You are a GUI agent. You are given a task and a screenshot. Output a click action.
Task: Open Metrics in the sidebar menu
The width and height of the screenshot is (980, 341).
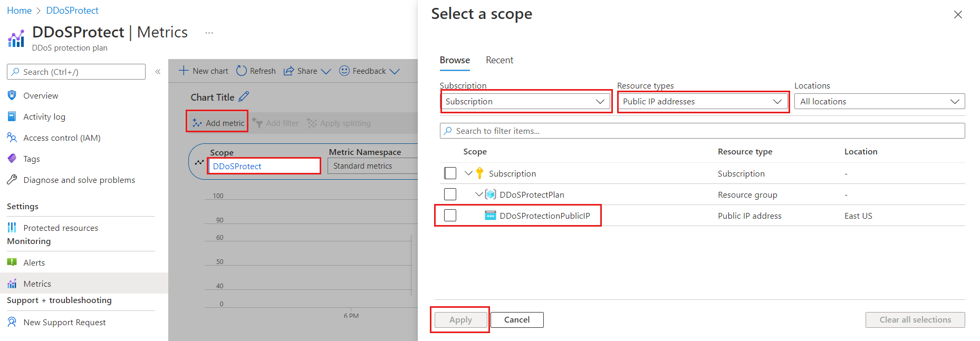[37, 284]
